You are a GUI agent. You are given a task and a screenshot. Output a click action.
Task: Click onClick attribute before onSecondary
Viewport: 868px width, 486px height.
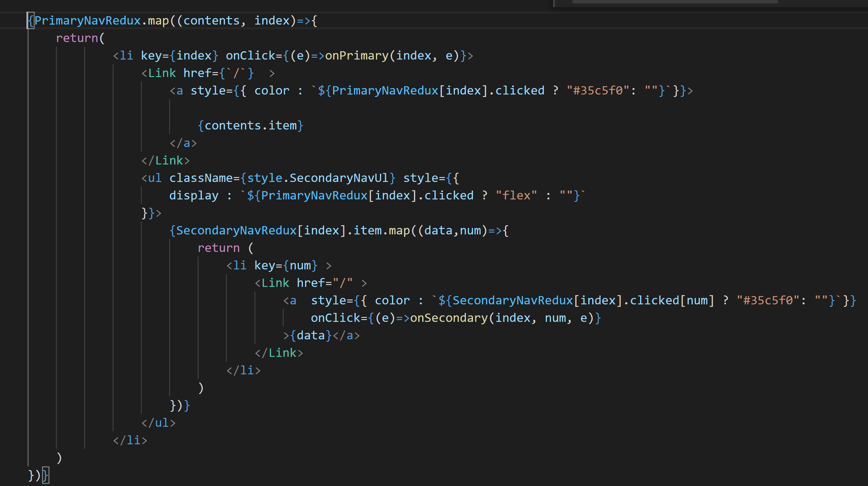pos(335,318)
